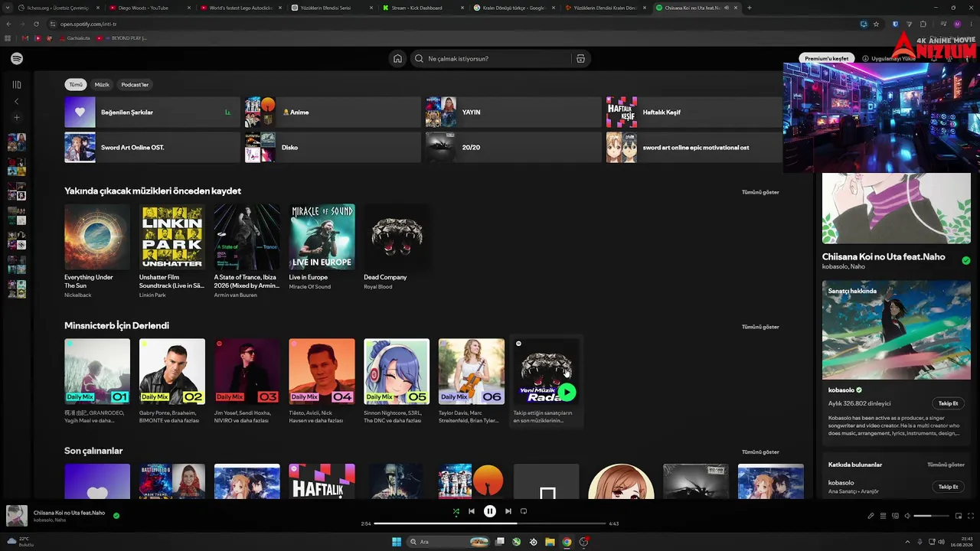Viewport: 980px width, 551px height.
Task: Show all contributors under Katkıda bulunanlar
Action: 946,465
